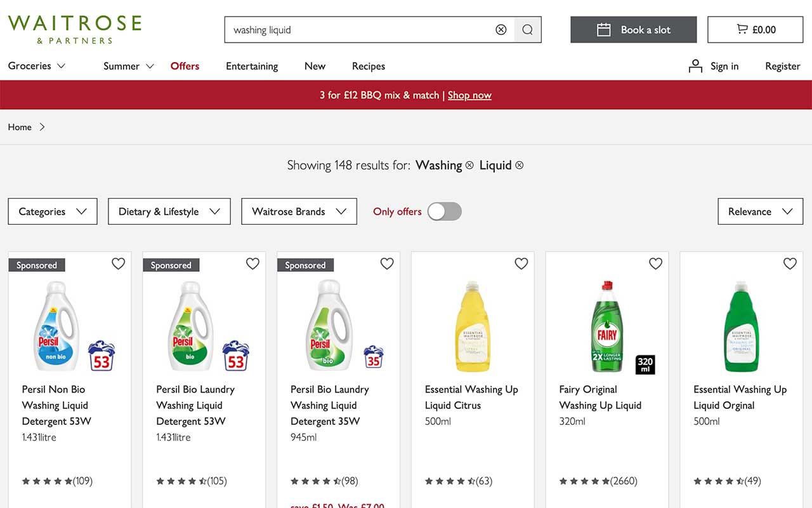Open Persil Bio Laundry 53W product image

tap(204, 326)
